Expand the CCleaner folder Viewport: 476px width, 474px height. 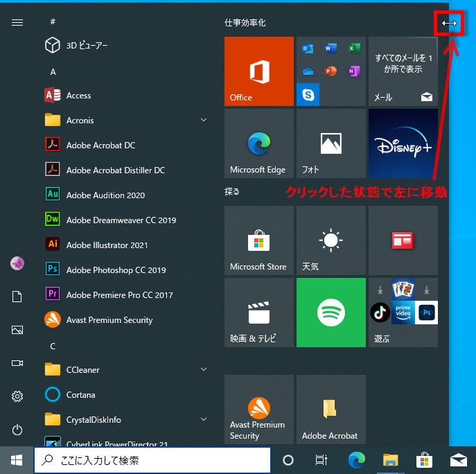click(204, 370)
